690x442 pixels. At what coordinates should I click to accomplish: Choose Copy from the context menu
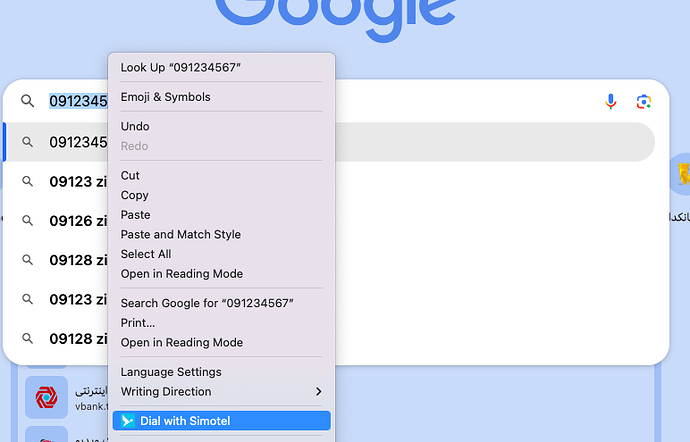[221, 195]
